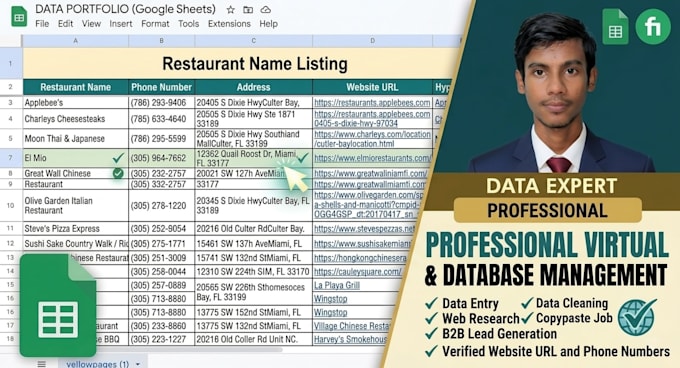Select the Steve's Pizza Express cell
The width and height of the screenshot is (680, 368).
(75, 228)
